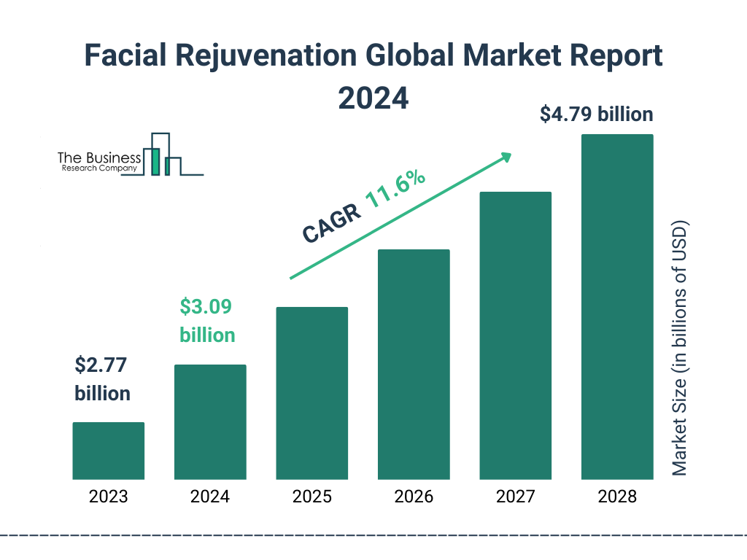Select the 2027 bar in the chart
Image resolution: width=747 pixels, height=560 pixels.
[x=516, y=335]
